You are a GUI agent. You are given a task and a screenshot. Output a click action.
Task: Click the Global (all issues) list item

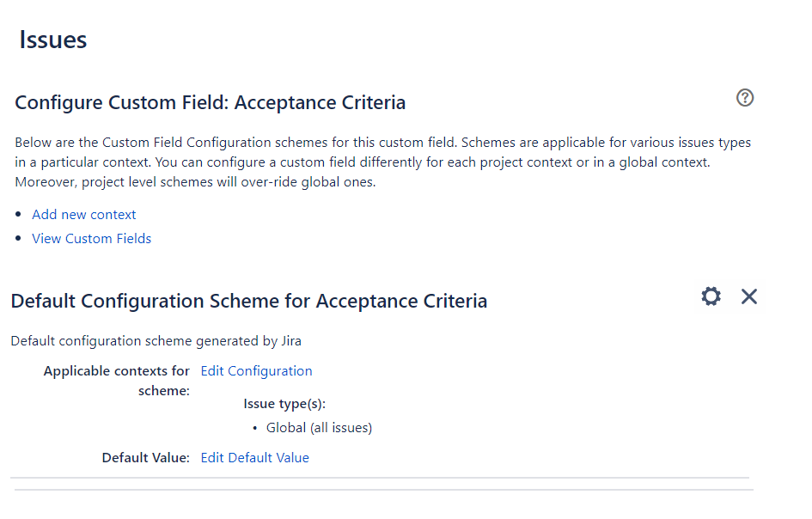tap(319, 427)
